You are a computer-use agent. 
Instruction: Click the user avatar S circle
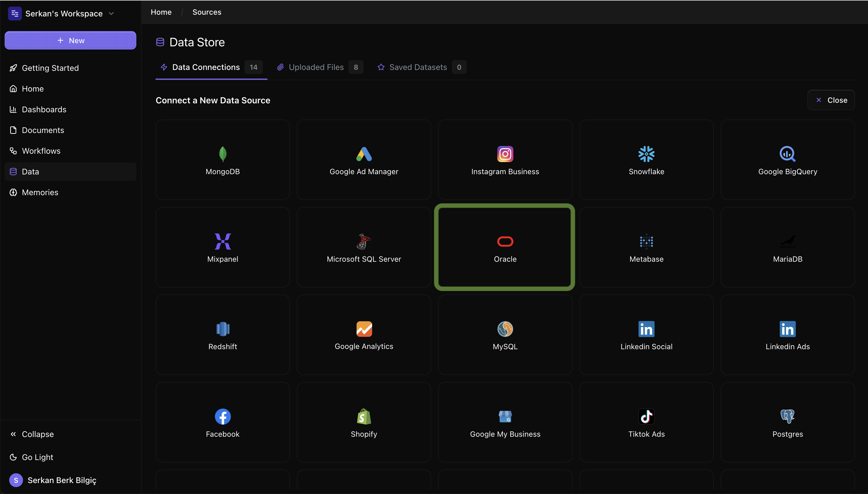coord(16,480)
